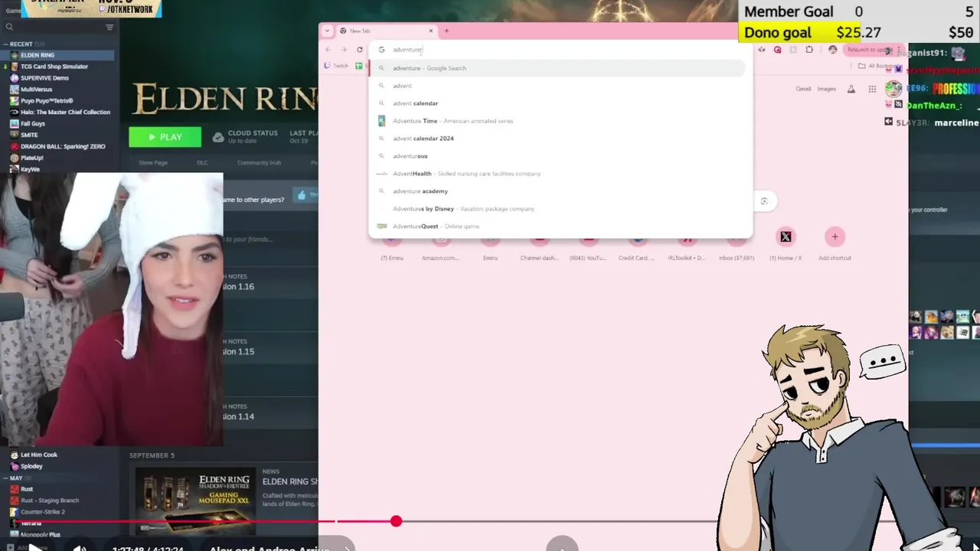Open a new Chrome tab with plus icon

click(x=446, y=31)
